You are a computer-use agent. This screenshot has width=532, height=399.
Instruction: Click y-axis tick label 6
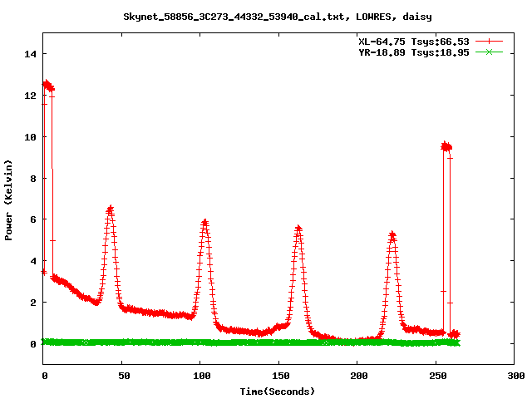(33, 219)
